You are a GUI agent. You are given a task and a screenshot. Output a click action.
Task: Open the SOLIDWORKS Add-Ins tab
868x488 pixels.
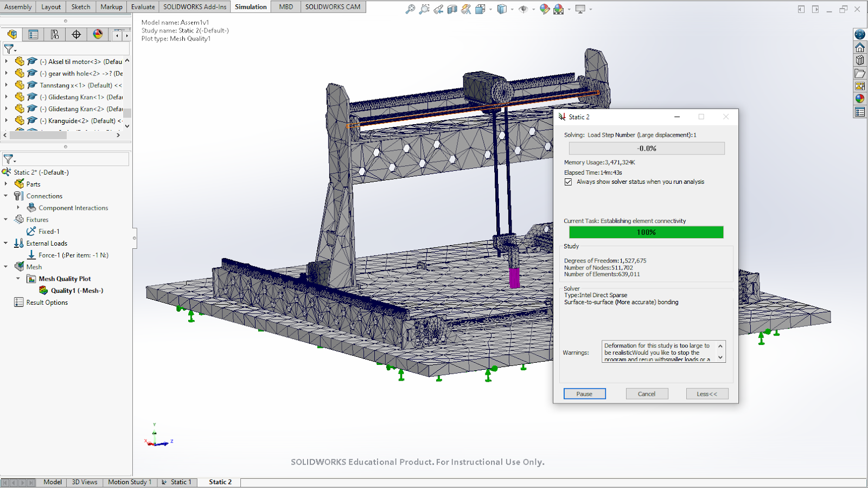coord(195,7)
